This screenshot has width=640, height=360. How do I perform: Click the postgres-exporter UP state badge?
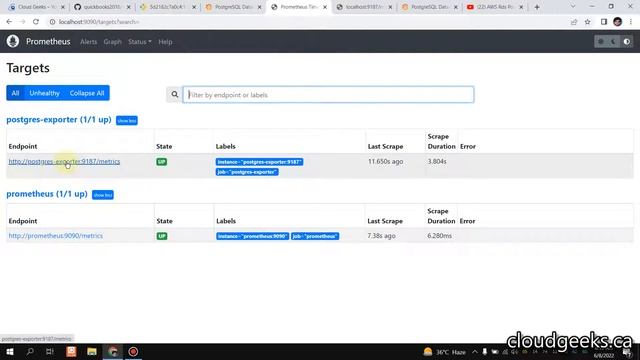162,162
